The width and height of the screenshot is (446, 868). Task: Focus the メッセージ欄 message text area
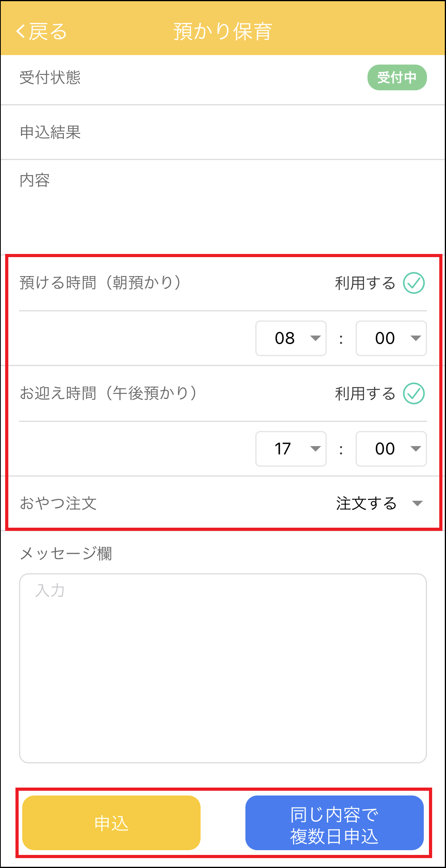pyautogui.click(x=223, y=668)
